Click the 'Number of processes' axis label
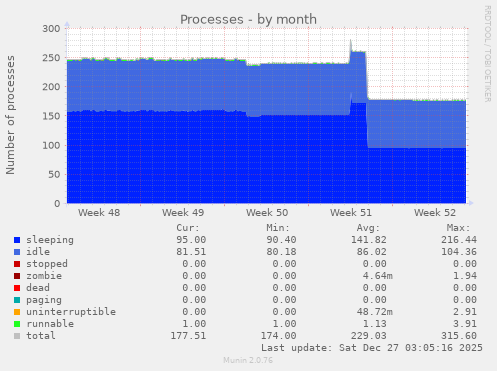497x371 pixels. click(10, 115)
